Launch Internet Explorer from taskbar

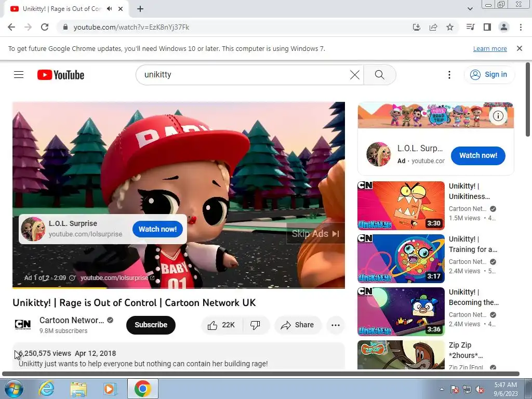coord(46,389)
